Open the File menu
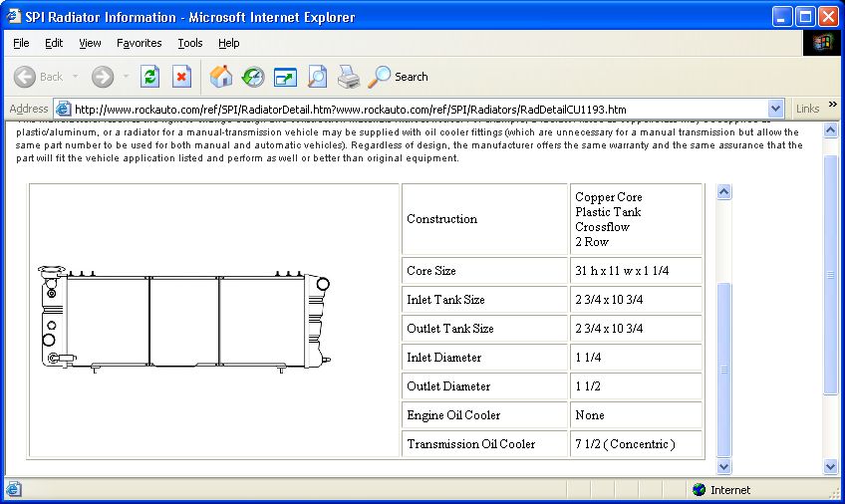 click(21, 43)
